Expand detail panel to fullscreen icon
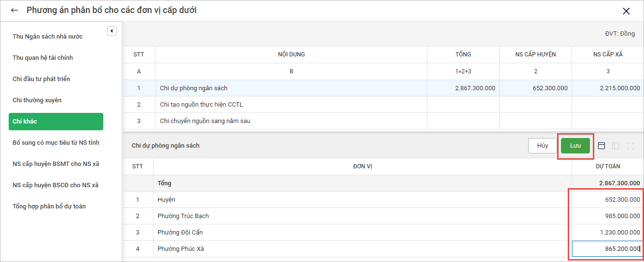644x262 pixels. tap(630, 146)
